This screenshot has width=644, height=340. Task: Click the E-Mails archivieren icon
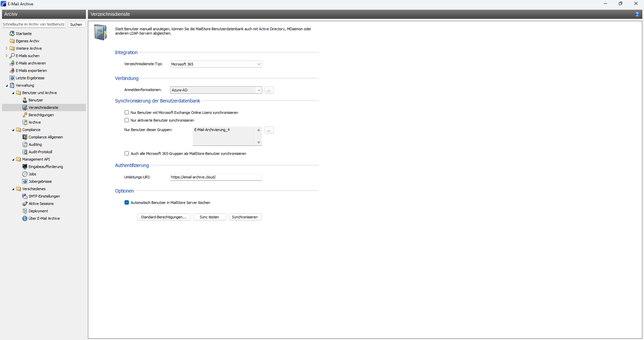point(12,63)
